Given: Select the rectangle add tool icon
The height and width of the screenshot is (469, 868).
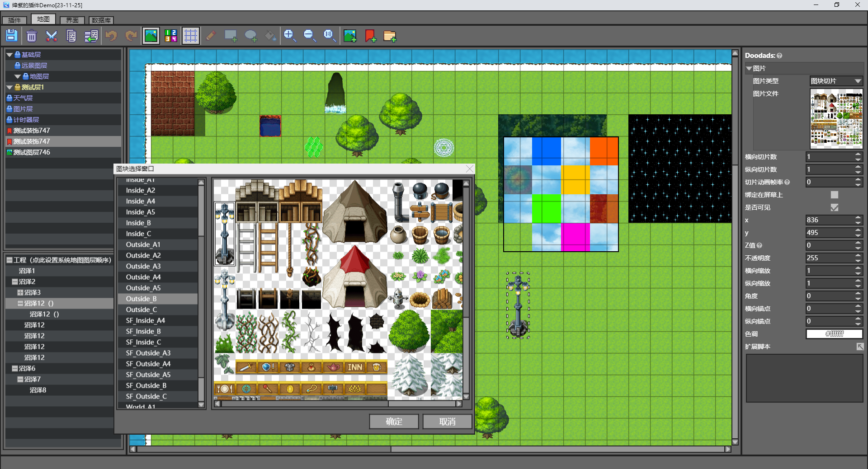Looking at the screenshot, I should (x=231, y=36).
